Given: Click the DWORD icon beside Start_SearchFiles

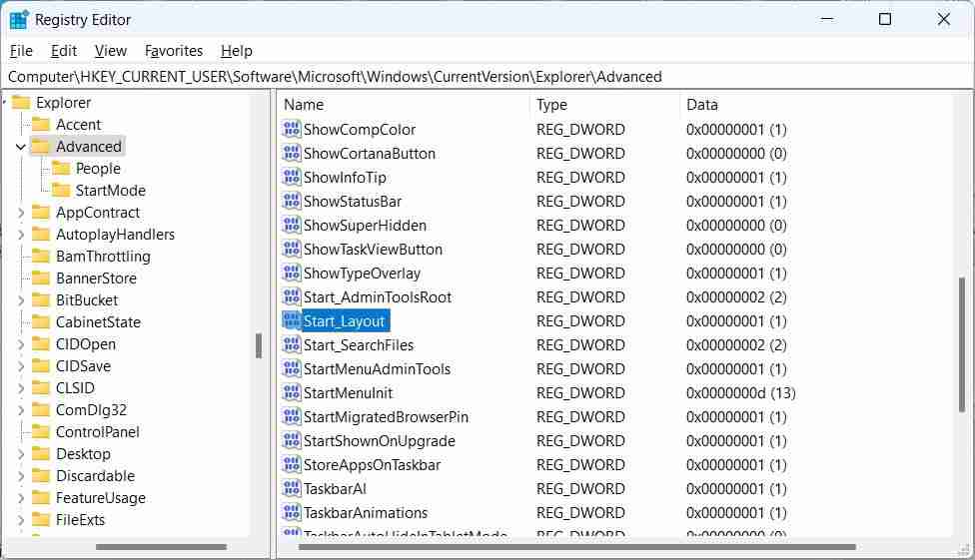Looking at the screenshot, I should point(292,344).
